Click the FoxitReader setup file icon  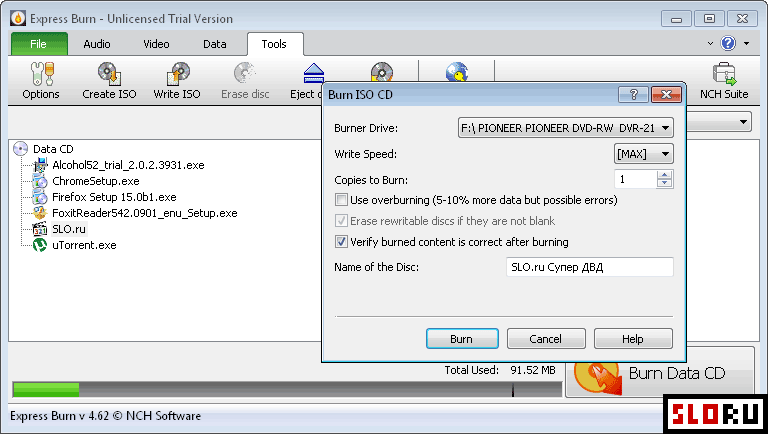coord(40,213)
